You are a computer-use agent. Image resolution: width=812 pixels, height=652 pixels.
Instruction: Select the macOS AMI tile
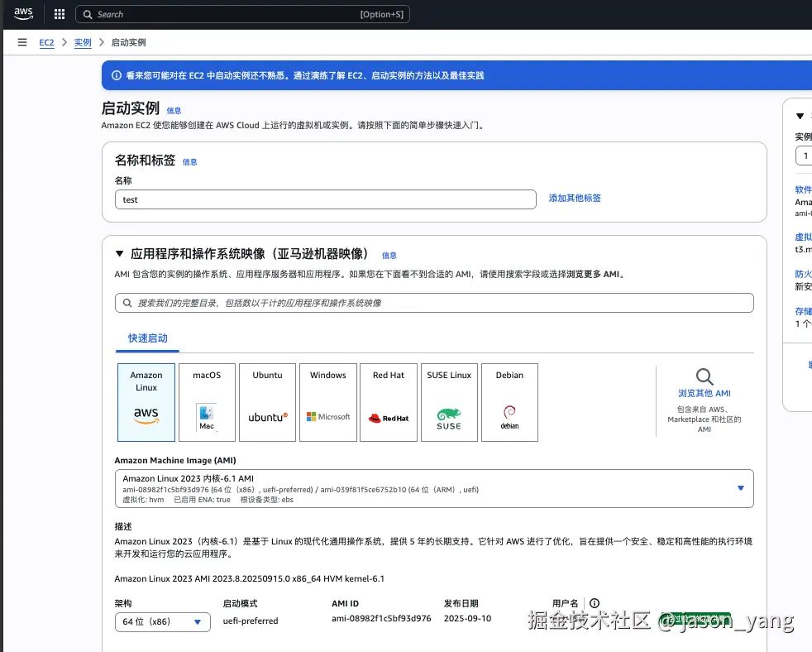(x=207, y=402)
